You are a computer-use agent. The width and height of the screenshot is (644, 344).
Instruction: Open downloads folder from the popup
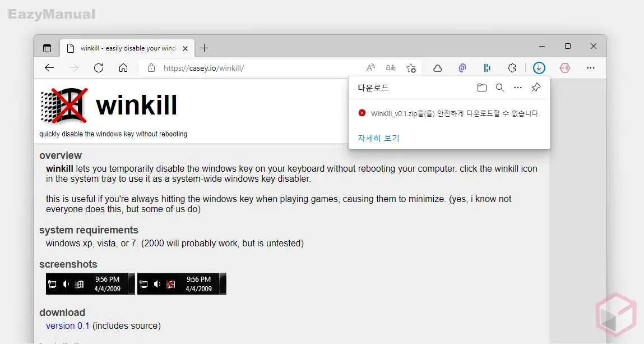pos(481,88)
